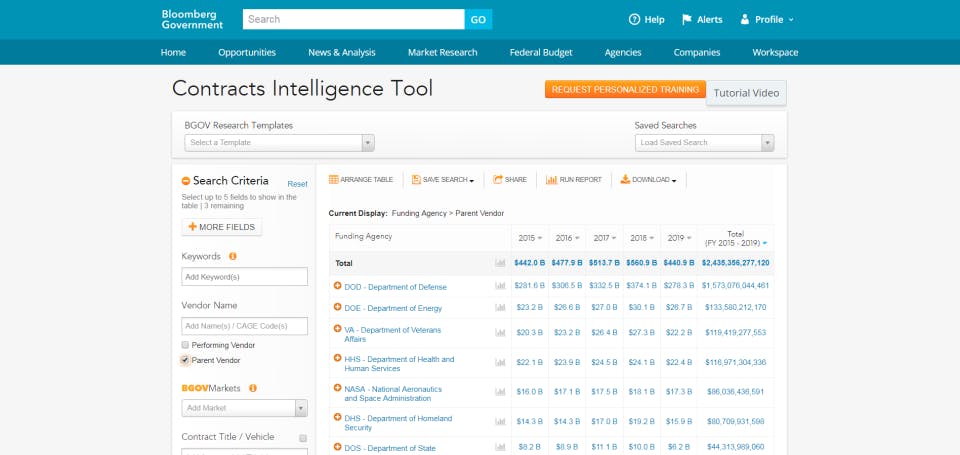960x455 pixels.
Task: Sort by Total FY 2015 - 2019 column
Action: (x=735, y=238)
